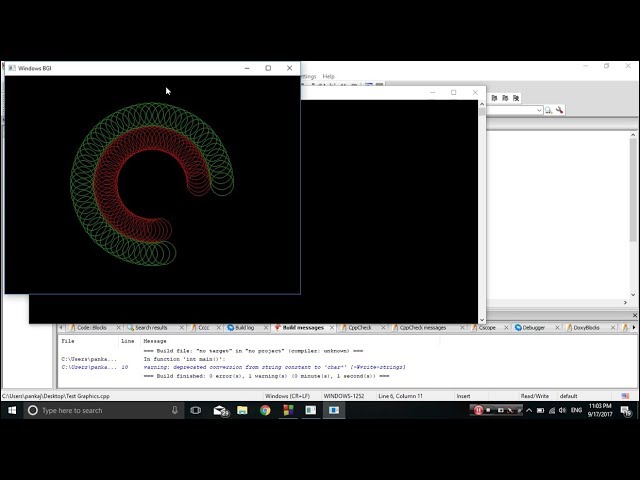Open the clock showing 11:03 PM
Image resolution: width=640 pixels, height=480 pixels.
(600, 410)
